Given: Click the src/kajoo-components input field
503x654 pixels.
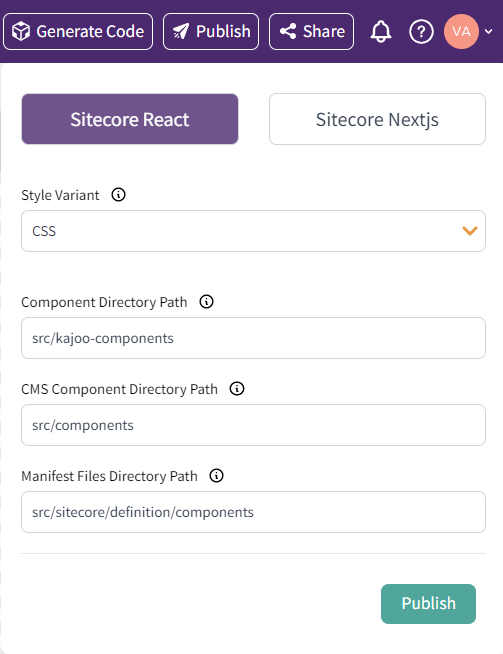Looking at the screenshot, I should point(254,338).
